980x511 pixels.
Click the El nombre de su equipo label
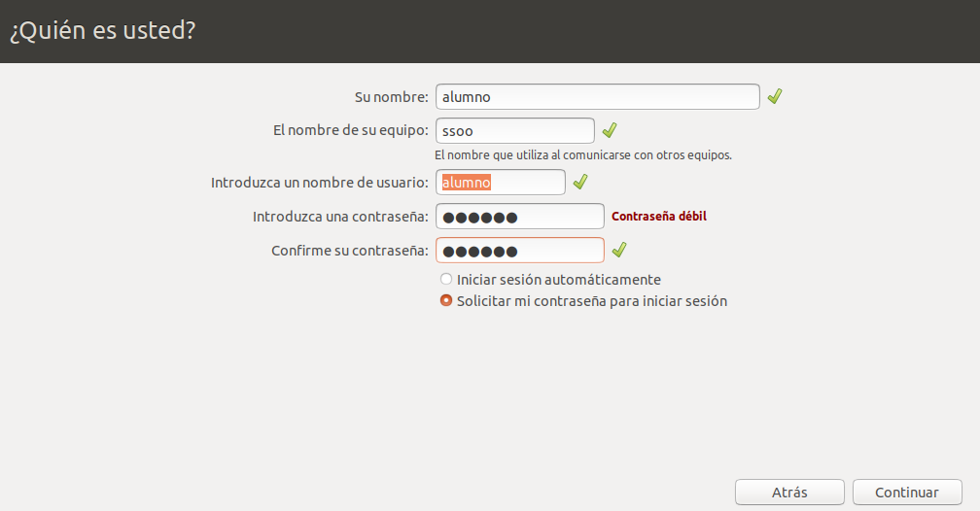(x=352, y=130)
